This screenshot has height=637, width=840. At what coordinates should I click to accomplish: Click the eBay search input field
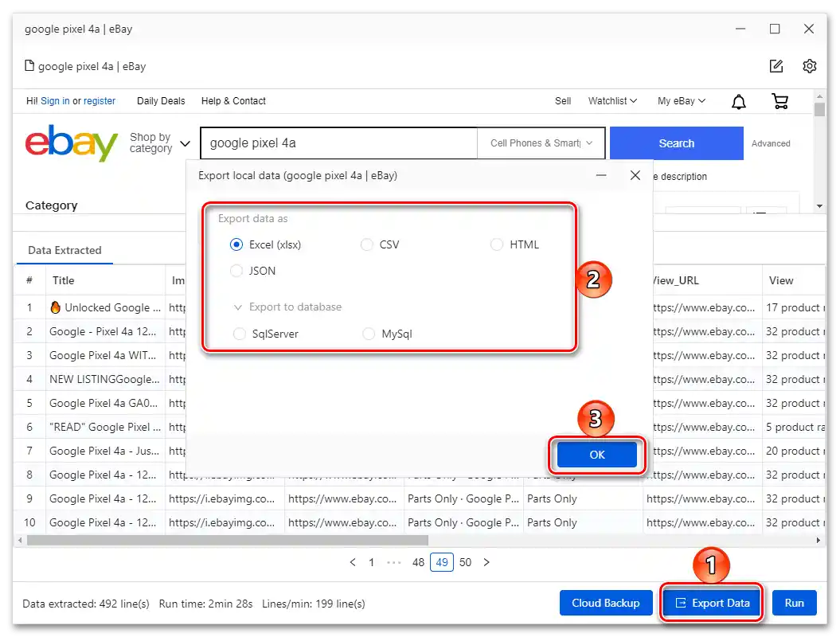pos(338,143)
